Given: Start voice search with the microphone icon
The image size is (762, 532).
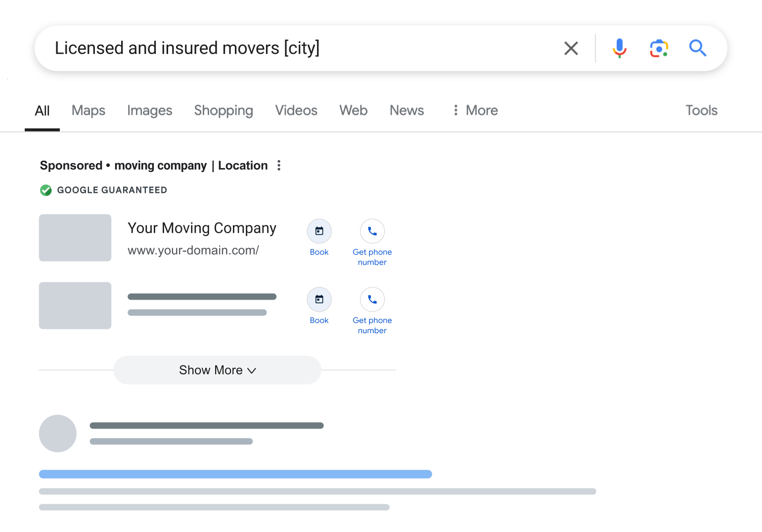Looking at the screenshot, I should click(619, 48).
